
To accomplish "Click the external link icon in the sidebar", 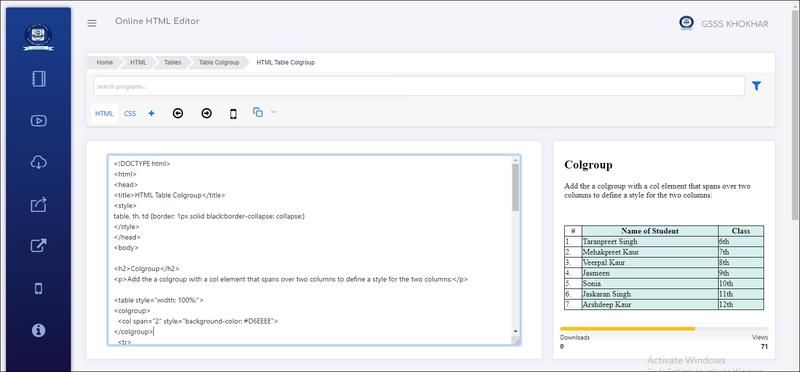I will [x=39, y=246].
